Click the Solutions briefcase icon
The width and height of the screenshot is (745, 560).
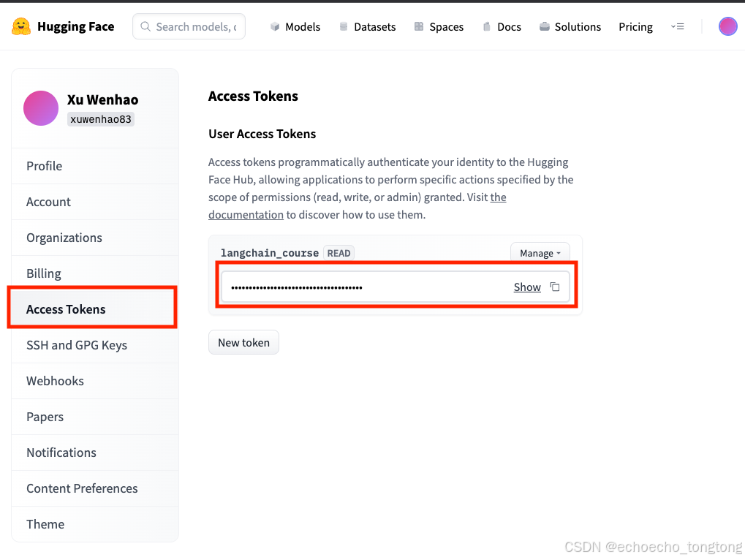pyautogui.click(x=545, y=26)
